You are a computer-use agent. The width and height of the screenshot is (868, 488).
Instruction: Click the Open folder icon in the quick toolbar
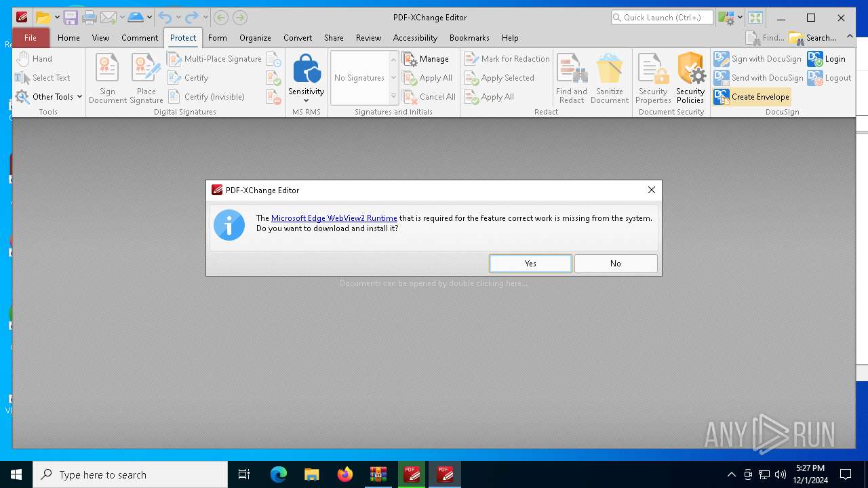pos(43,18)
